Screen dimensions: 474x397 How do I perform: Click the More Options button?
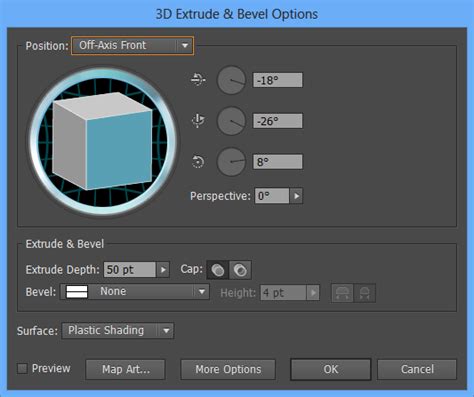coord(228,369)
